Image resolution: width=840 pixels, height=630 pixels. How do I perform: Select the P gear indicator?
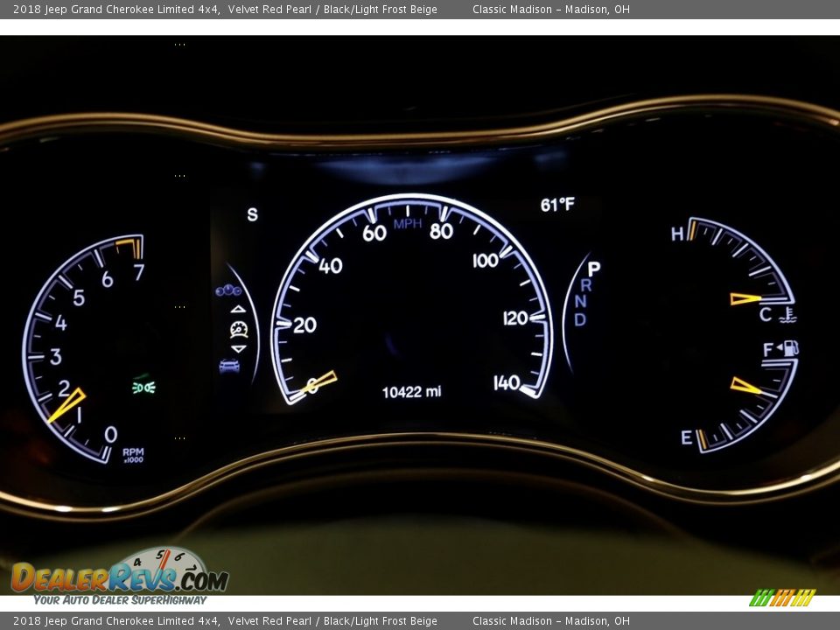click(593, 269)
